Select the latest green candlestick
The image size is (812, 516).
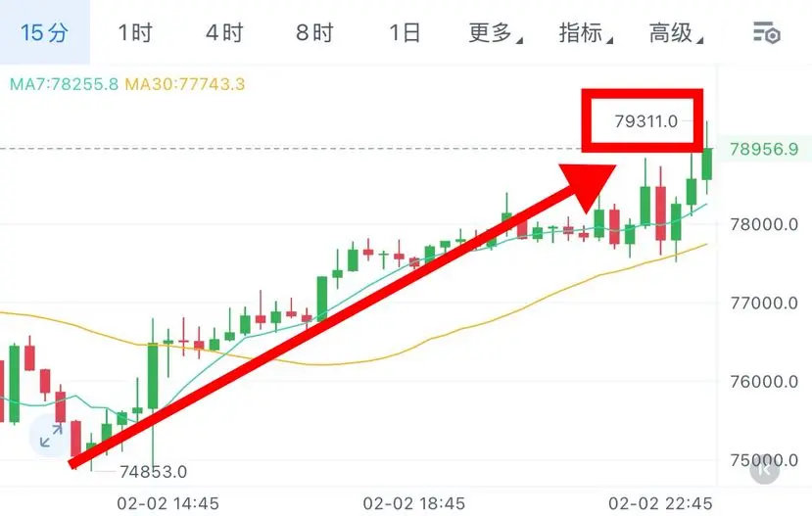[707, 164]
